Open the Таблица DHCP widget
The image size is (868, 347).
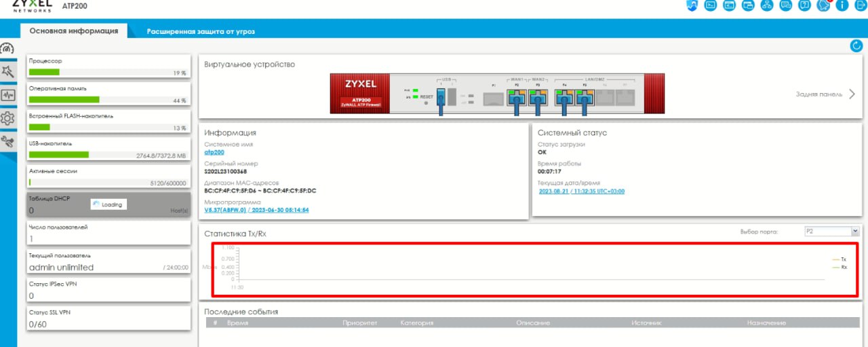click(108, 205)
